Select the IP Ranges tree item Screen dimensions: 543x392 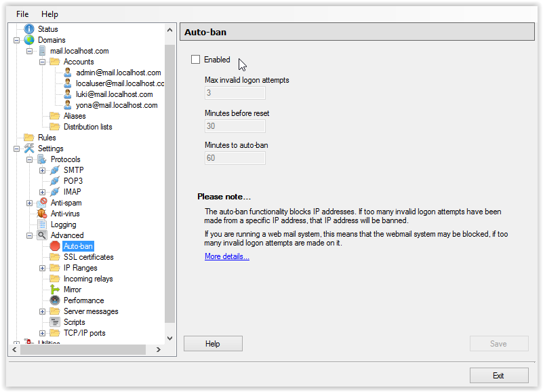81,268
